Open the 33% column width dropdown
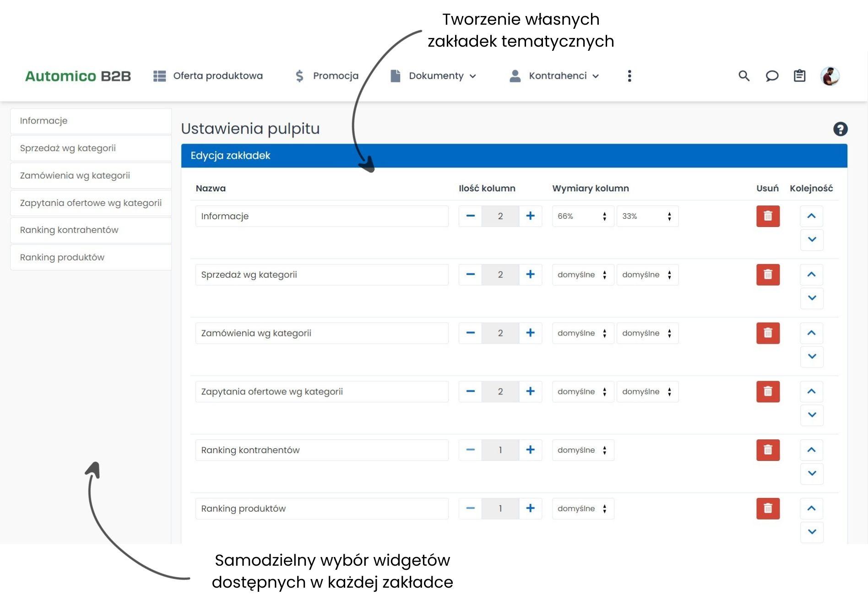Image resolution: width=868 pixels, height=595 pixels. [x=647, y=216]
